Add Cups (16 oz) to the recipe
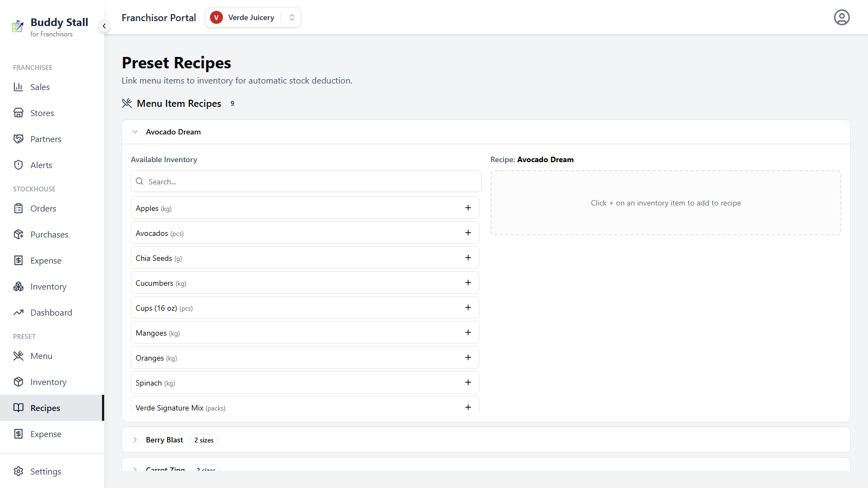Image resolution: width=868 pixels, height=488 pixels. [468, 307]
